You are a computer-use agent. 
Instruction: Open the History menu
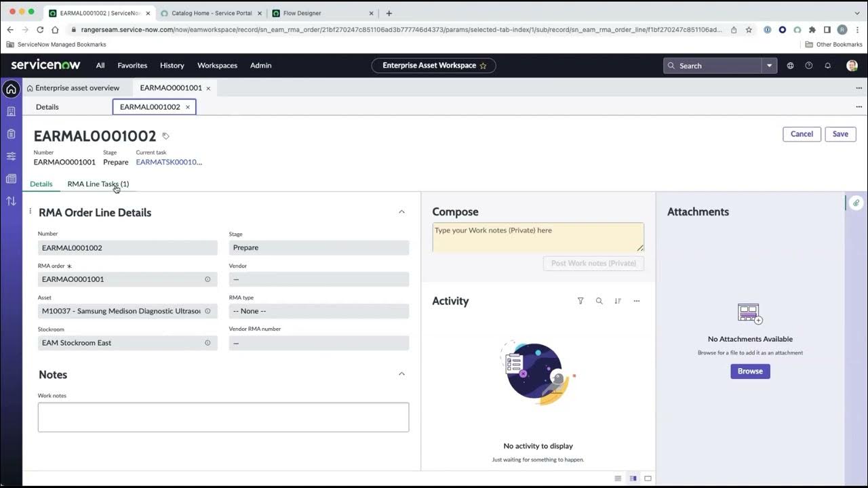[x=172, y=66]
